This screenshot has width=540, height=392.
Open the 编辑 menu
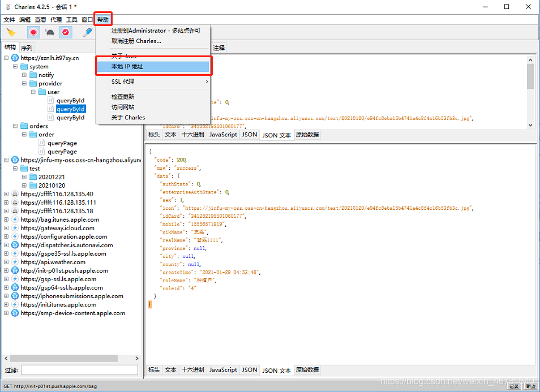click(25, 20)
